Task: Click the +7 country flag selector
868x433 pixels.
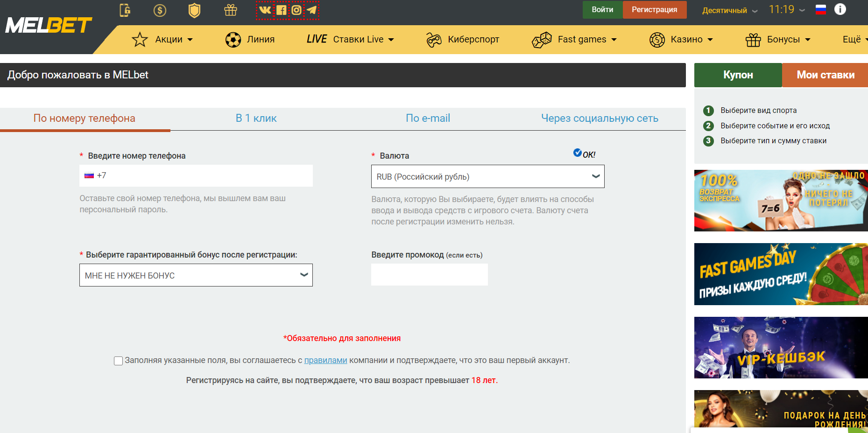Action: pyautogui.click(x=95, y=175)
